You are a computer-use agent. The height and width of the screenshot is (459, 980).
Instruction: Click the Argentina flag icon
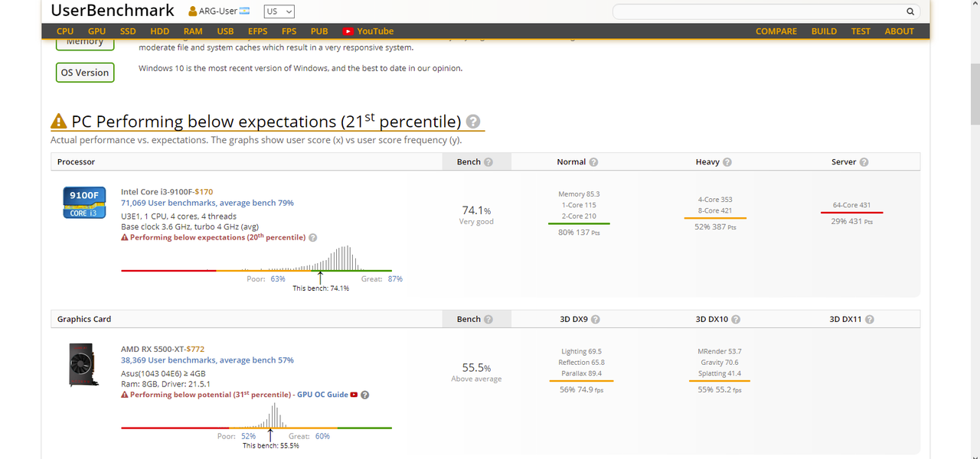(x=245, y=11)
